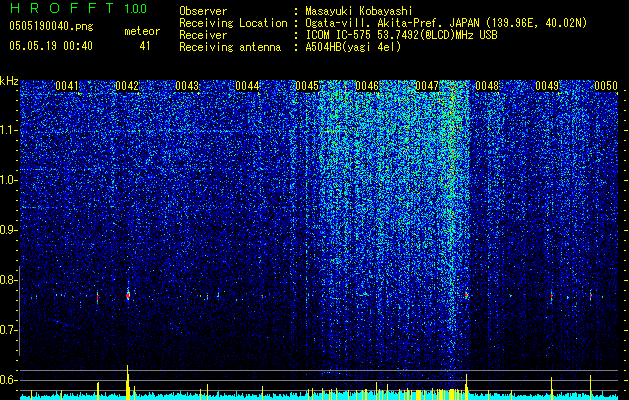Click the brightest meteor echo under 0042
The image size is (629, 400).
tap(128, 296)
